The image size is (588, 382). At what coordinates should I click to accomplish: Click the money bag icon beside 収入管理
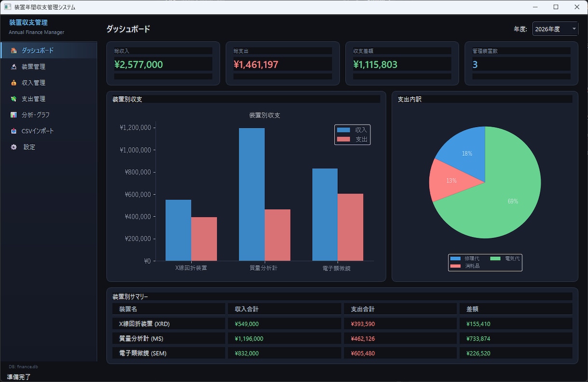[x=14, y=83]
